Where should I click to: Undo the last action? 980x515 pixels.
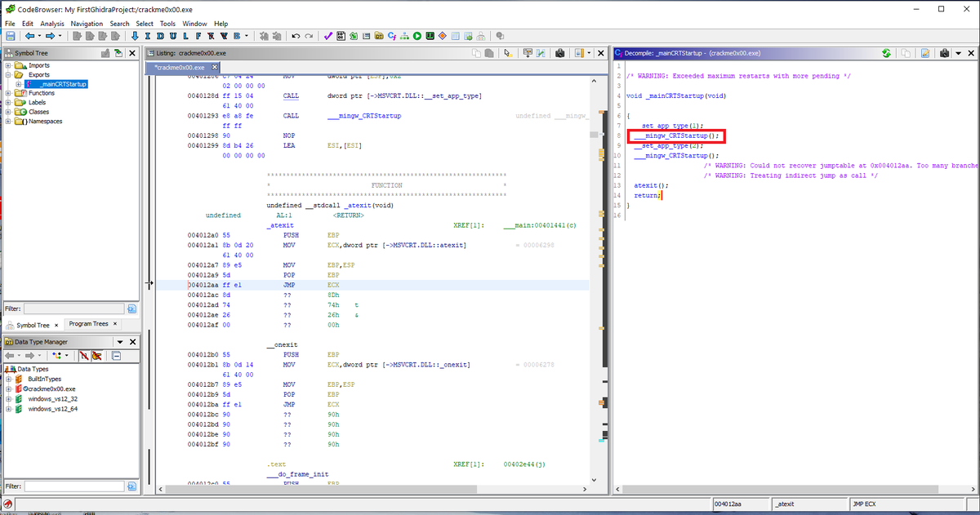296,36
